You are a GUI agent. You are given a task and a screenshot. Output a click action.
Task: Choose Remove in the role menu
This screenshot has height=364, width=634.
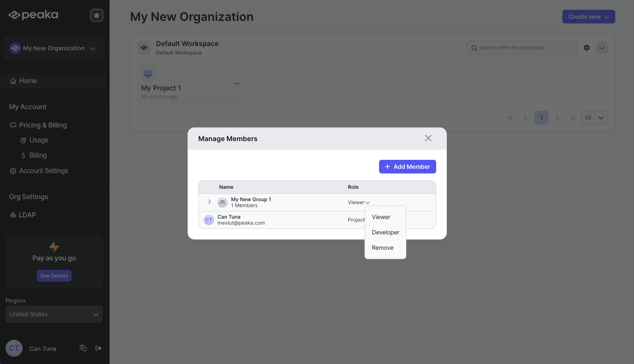(x=382, y=248)
